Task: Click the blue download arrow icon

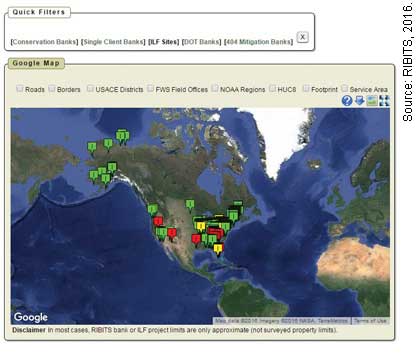Action: pyautogui.click(x=359, y=100)
